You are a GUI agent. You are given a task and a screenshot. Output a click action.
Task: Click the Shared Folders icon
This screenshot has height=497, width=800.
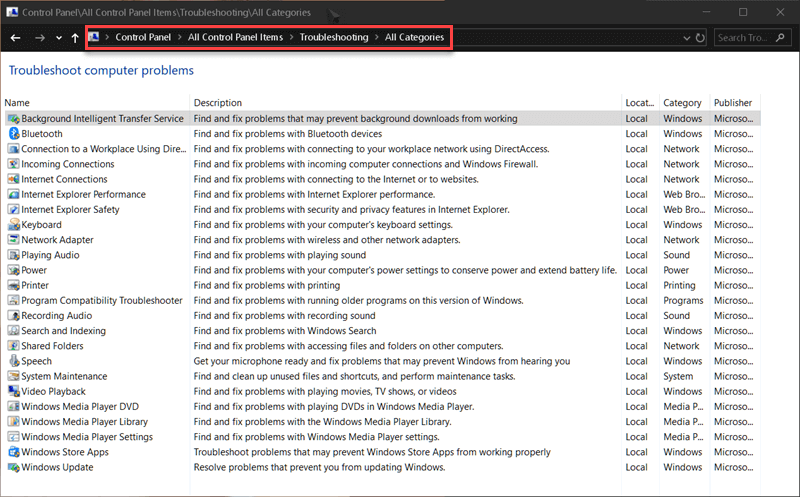pos(14,346)
